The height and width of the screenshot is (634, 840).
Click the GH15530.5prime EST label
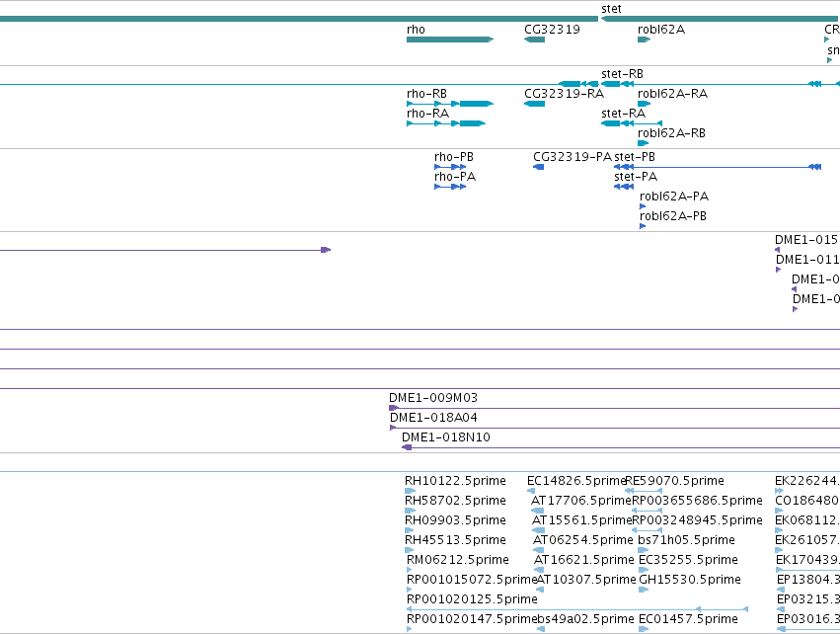(690, 580)
